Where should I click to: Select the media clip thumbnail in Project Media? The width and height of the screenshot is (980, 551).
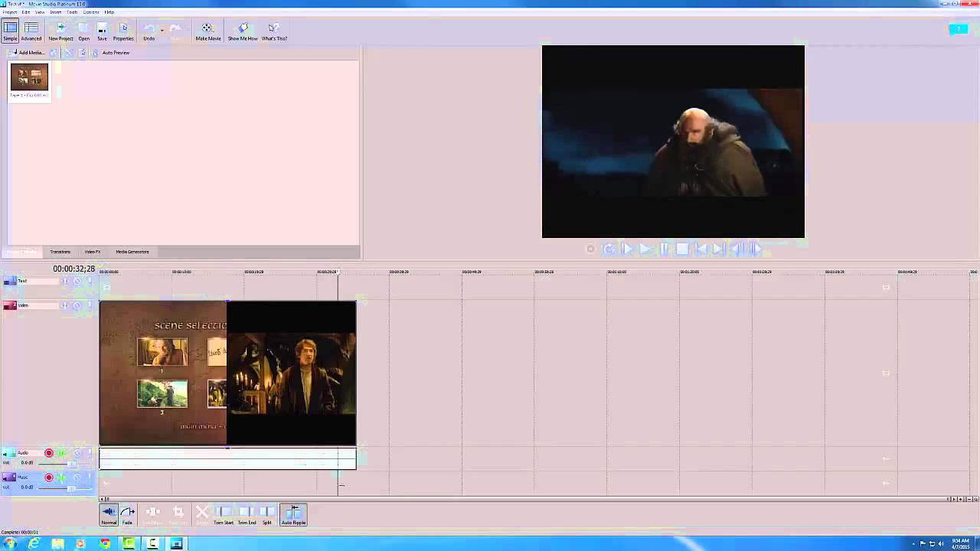[29, 81]
